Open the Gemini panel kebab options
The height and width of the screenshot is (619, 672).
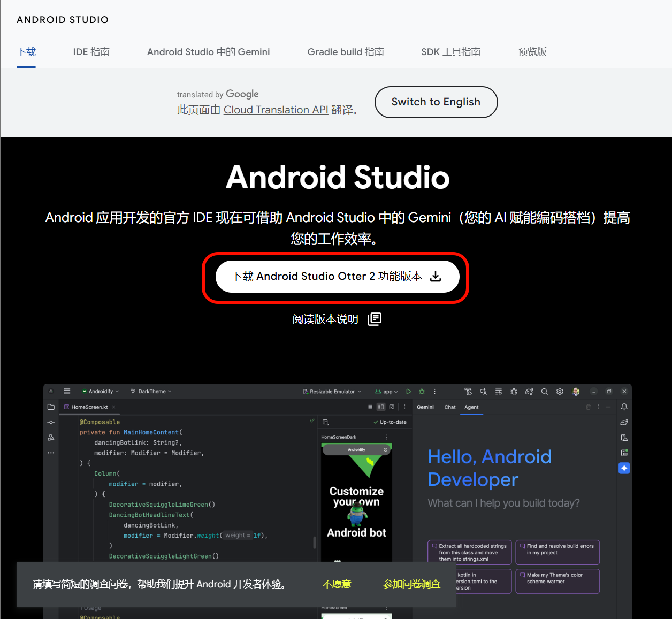pyautogui.click(x=598, y=407)
